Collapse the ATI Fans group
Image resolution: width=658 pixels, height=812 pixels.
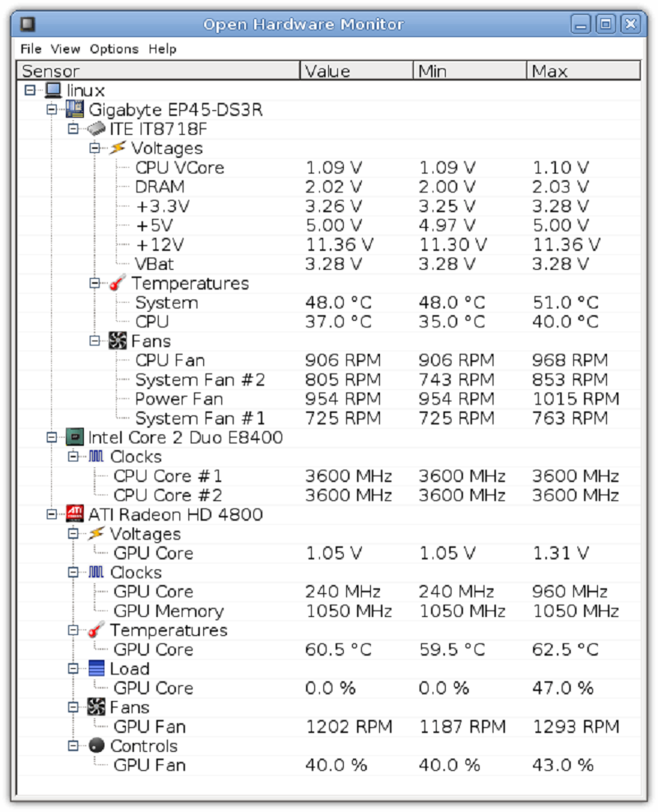click(73, 707)
